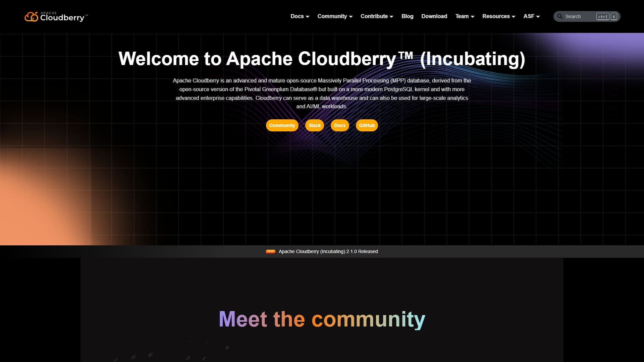
Task: Click the K key hint in search
Action: click(x=614, y=16)
